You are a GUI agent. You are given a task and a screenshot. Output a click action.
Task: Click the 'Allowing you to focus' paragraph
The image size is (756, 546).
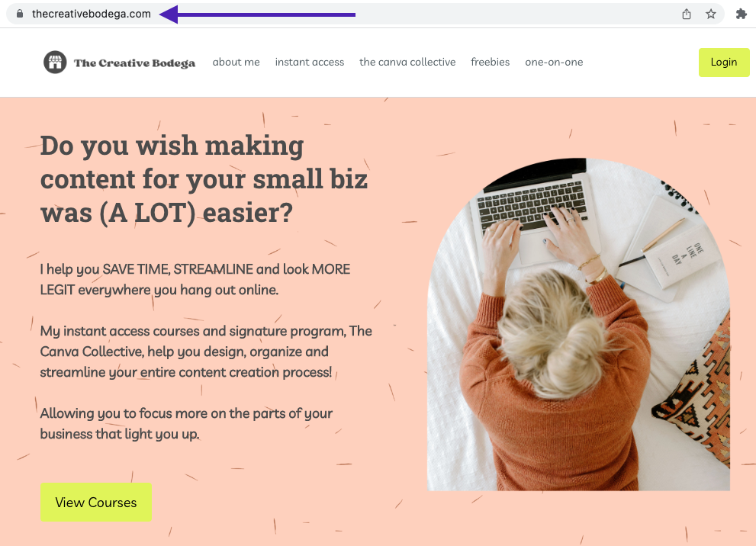coord(186,423)
